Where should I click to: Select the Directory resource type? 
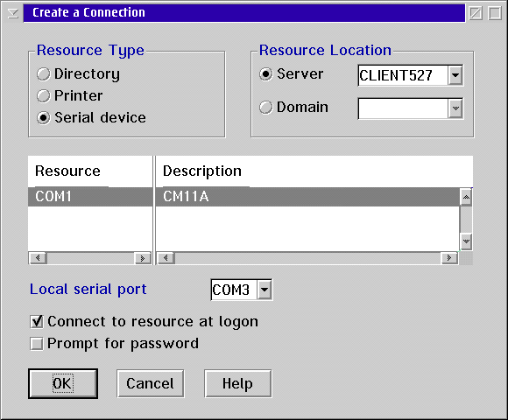78,73
